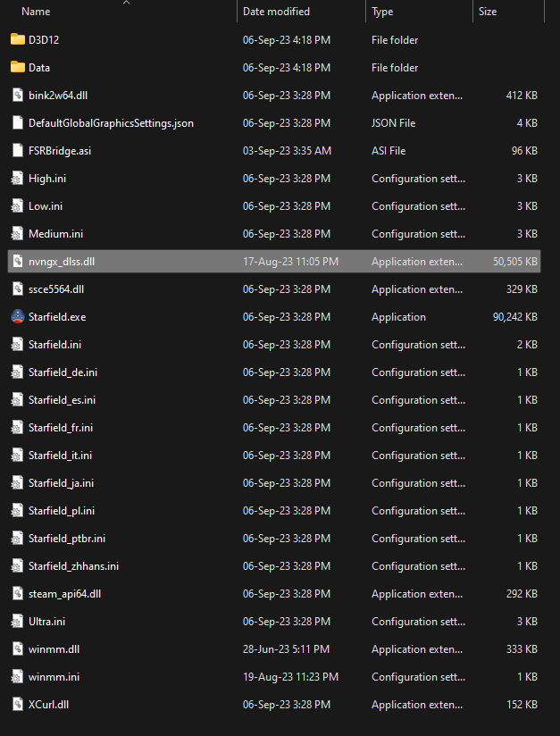The width and height of the screenshot is (560, 736).
Task: Click the JSON File type entry
Action: [x=393, y=123]
